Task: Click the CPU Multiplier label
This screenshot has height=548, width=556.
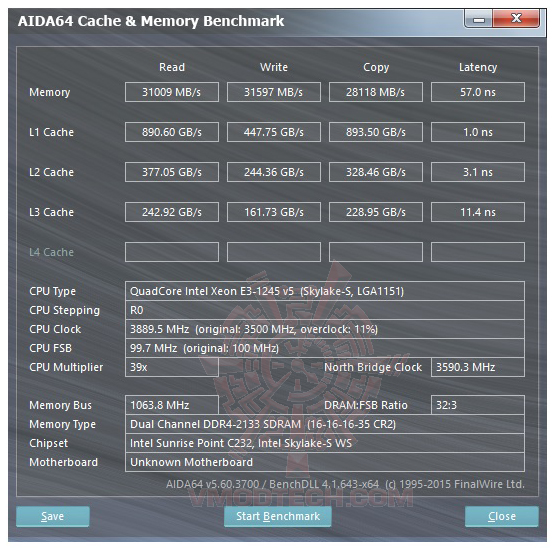Action: click(66, 367)
